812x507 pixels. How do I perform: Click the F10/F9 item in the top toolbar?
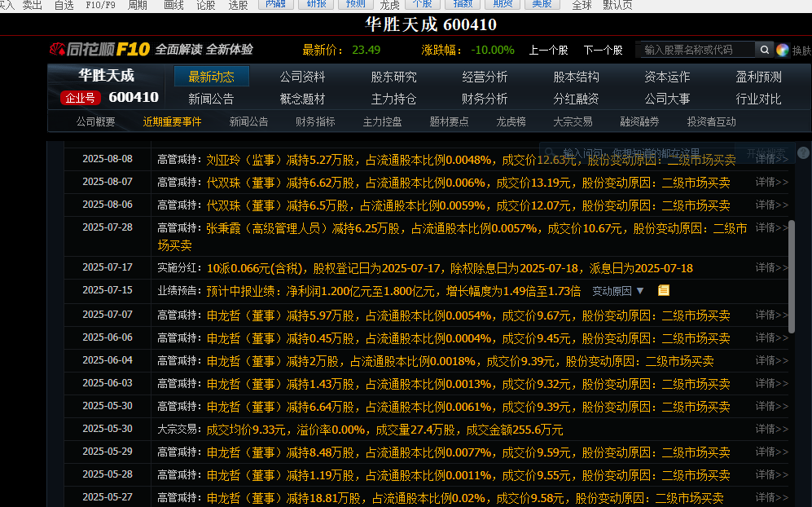click(100, 6)
